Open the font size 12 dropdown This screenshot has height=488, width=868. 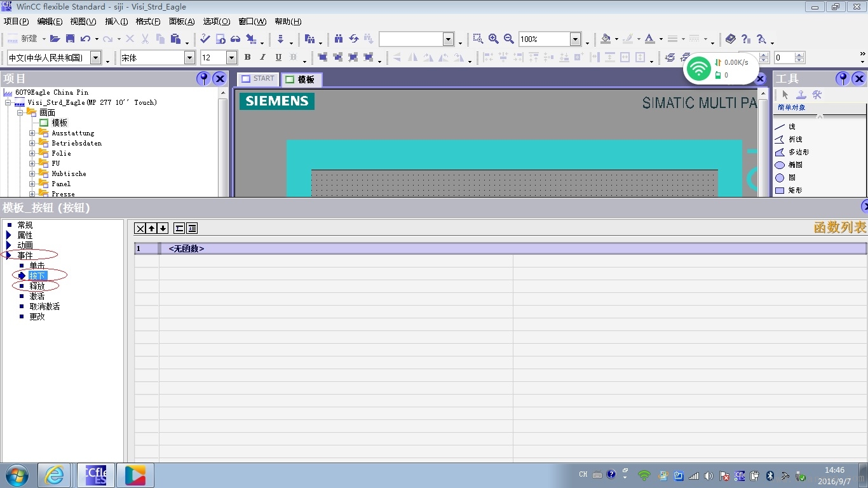pyautogui.click(x=231, y=58)
